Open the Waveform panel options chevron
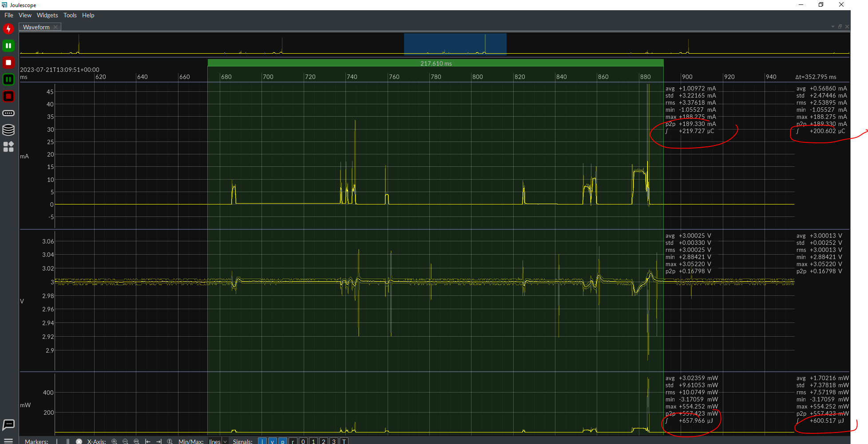The height and width of the screenshot is (444, 868). (832, 27)
